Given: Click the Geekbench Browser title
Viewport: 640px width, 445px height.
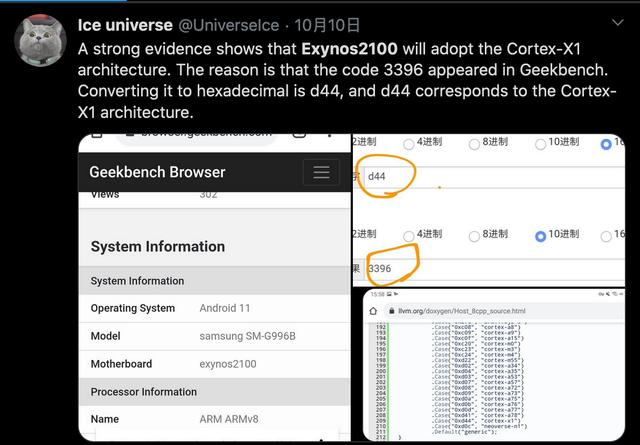Looking at the screenshot, I should 157,172.
